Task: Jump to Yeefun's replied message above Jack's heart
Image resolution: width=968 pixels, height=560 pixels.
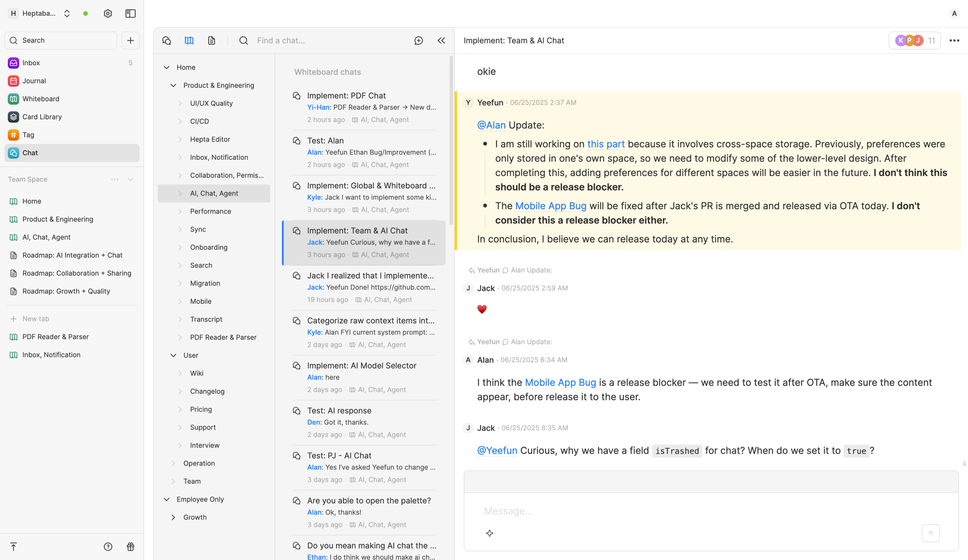Action: [510, 270]
